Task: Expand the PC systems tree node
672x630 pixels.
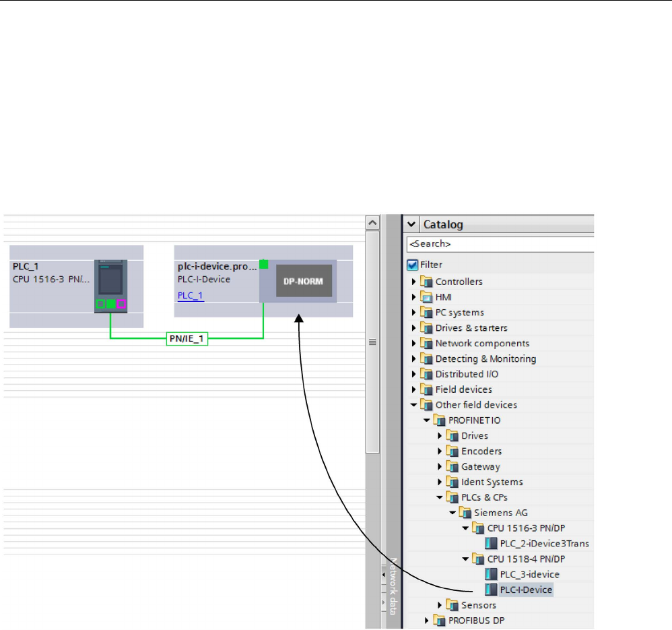Action: [413, 313]
